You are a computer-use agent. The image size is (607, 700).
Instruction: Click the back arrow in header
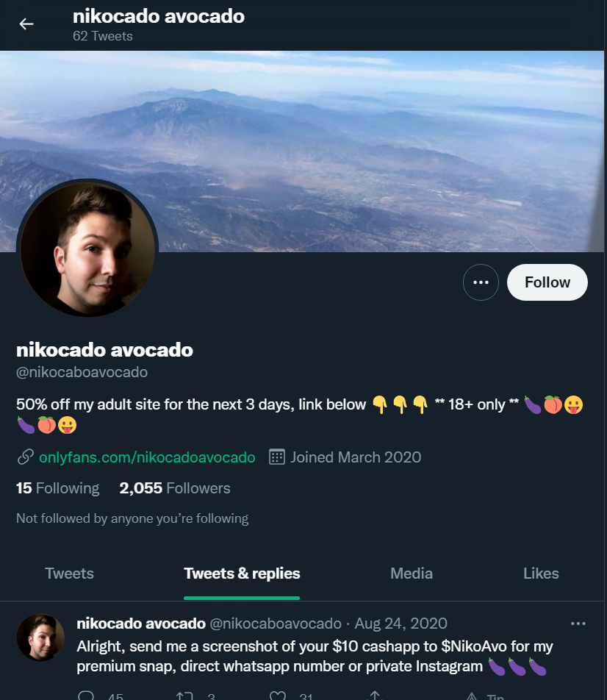pos(26,24)
